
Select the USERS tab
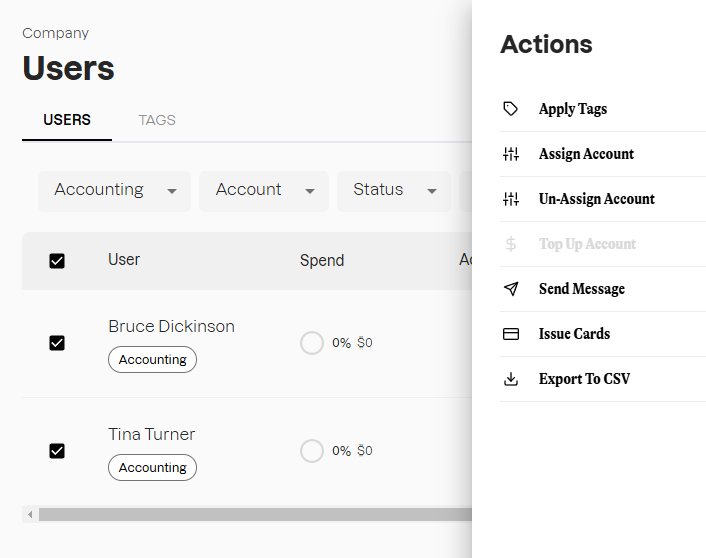(x=67, y=120)
